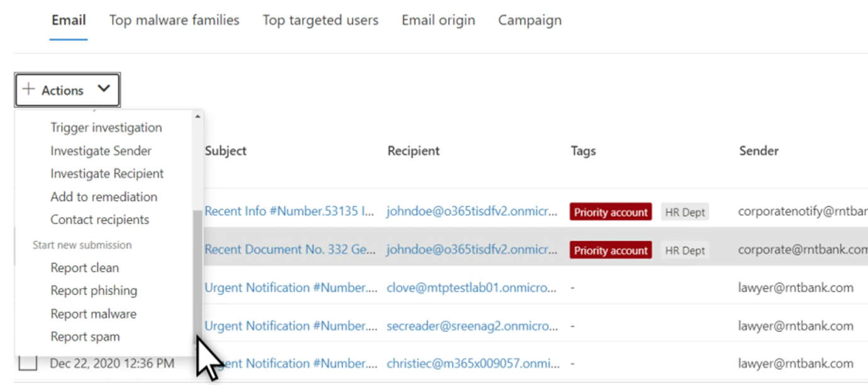Screen dimensions: 868x385
Task: Expand the Actions dropdown chevron
Action: (x=104, y=89)
